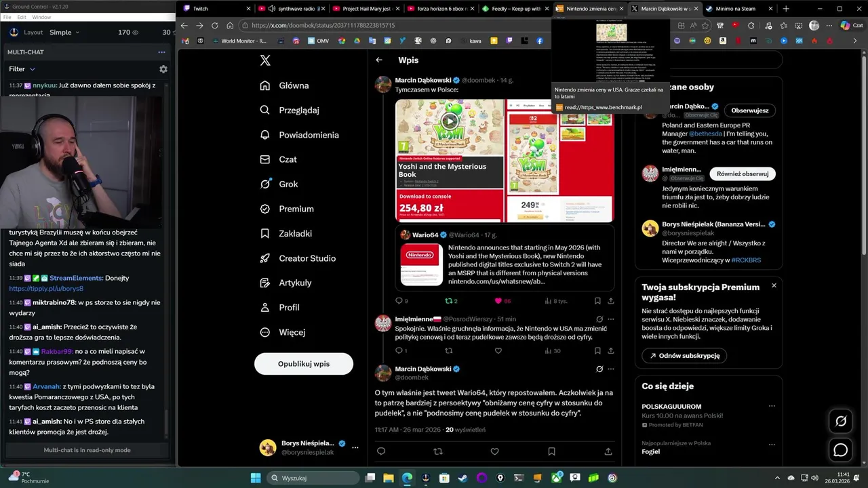Click Odnów subskrypcję button
This screenshot has height=488, width=868.
[x=685, y=355]
